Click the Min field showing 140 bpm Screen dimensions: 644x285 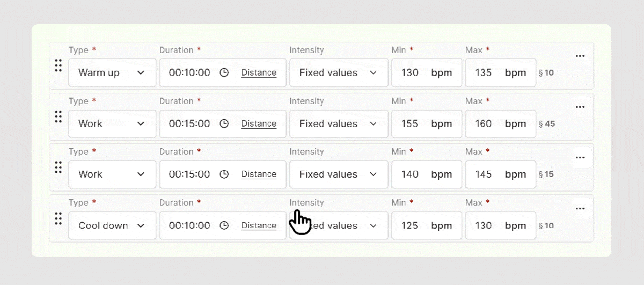(x=426, y=174)
